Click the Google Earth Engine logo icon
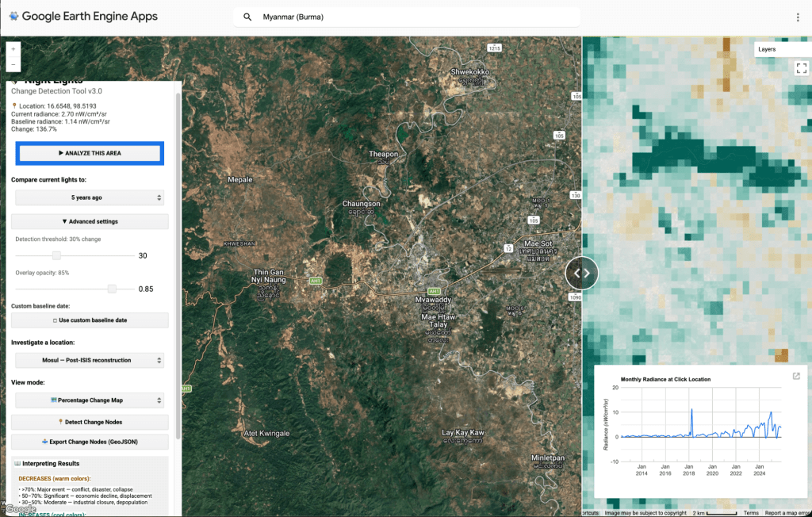Viewport: 812px width, 517px height. coord(13,16)
